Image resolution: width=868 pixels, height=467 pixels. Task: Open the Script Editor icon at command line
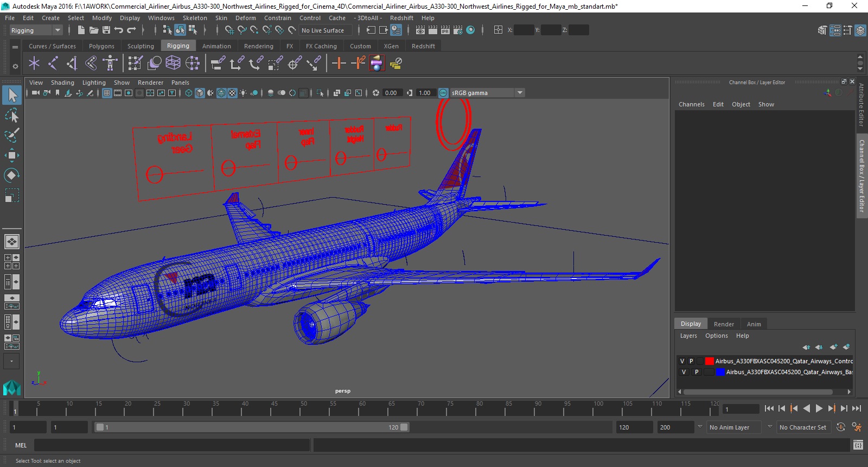click(858, 445)
